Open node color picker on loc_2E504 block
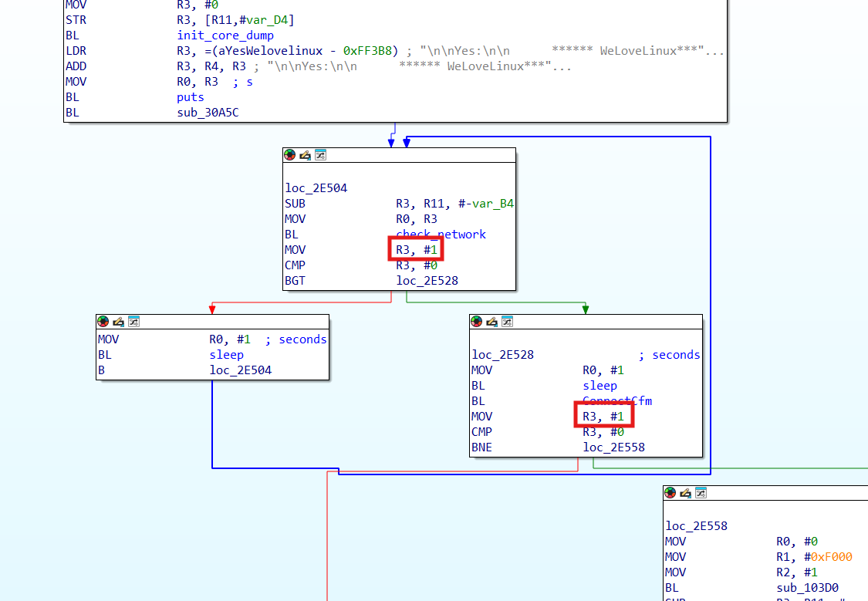The width and height of the screenshot is (868, 601). point(289,155)
